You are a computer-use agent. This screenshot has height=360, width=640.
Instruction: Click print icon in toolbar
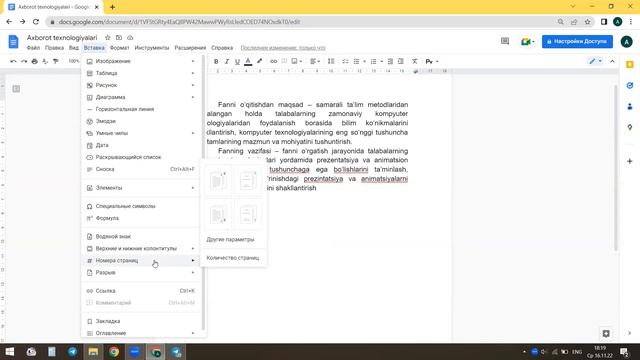coord(35,61)
